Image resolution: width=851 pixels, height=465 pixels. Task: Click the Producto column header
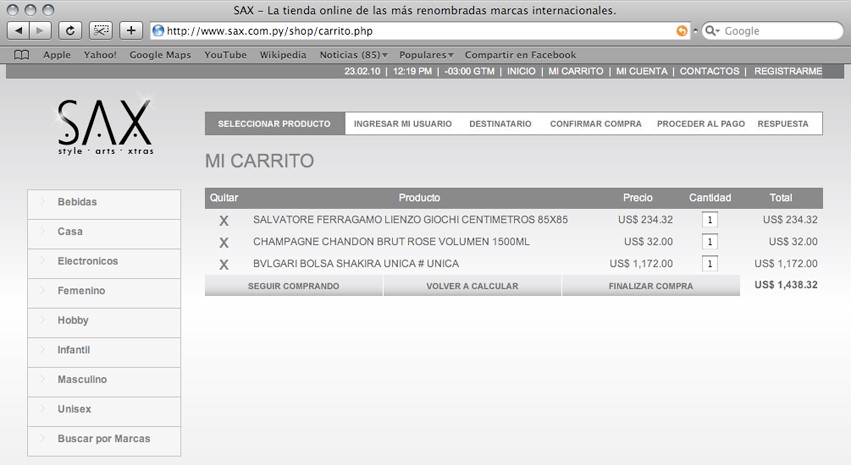(419, 198)
